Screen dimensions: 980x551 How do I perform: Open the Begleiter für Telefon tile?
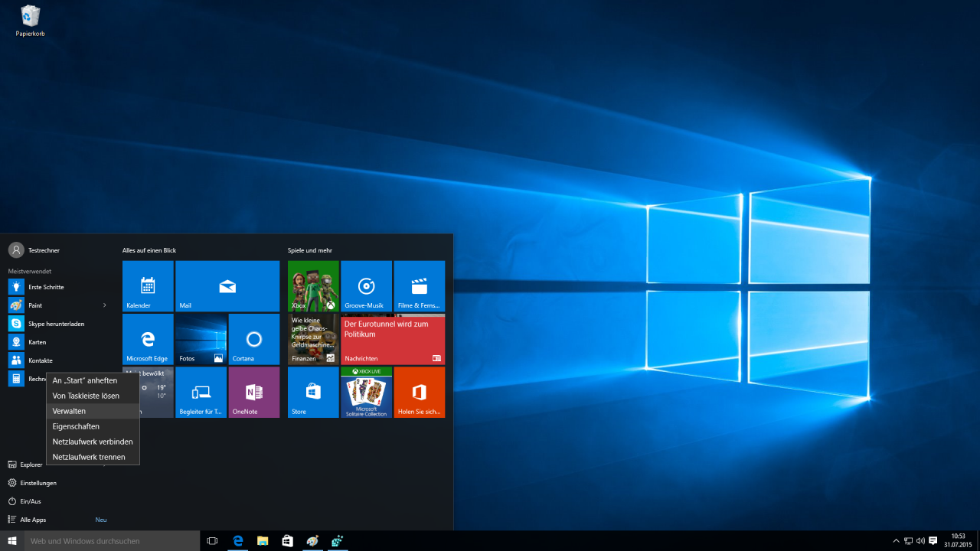(x=201, y=393)
